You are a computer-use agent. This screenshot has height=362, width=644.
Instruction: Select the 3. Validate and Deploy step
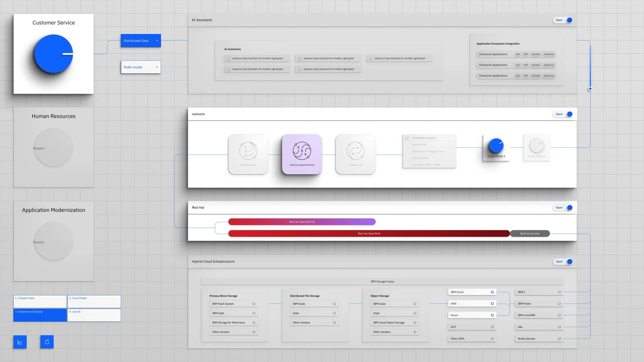pos(40,315)
